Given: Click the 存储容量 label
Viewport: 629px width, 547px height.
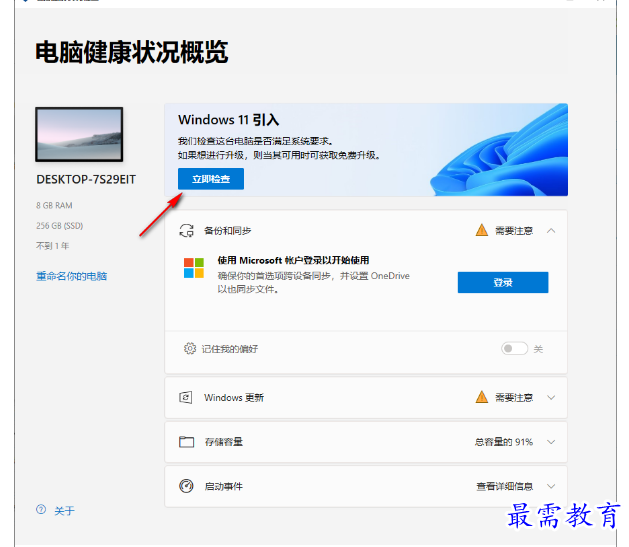Looking at the screenshot, I should pyautogui.click(x=223, y=442).
